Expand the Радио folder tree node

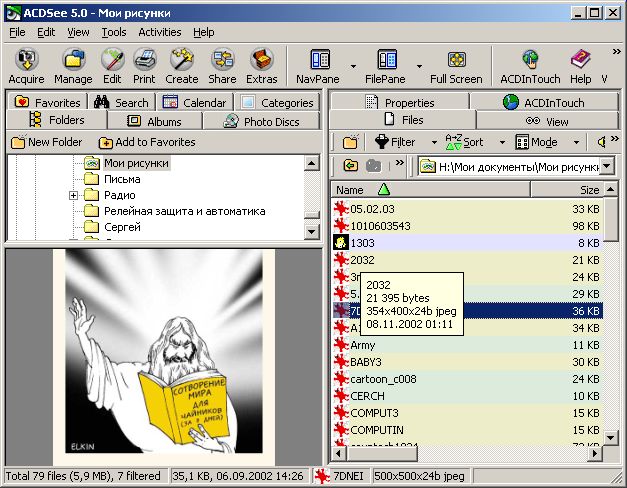point(73,195)
